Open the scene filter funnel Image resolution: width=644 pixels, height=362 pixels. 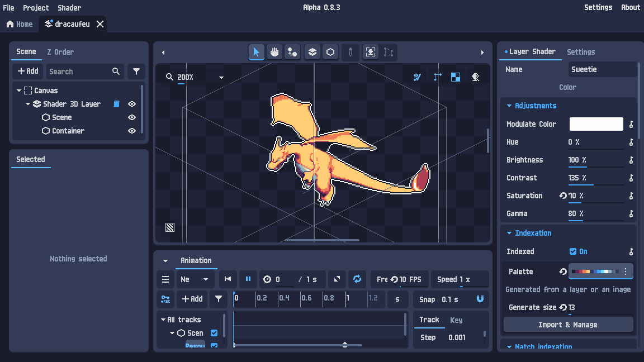tap(136, 72)
